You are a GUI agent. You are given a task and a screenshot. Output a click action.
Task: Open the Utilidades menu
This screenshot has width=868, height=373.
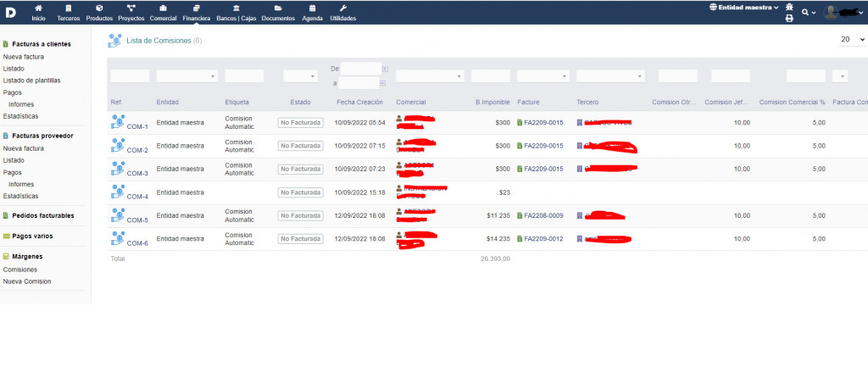[343, 13]
